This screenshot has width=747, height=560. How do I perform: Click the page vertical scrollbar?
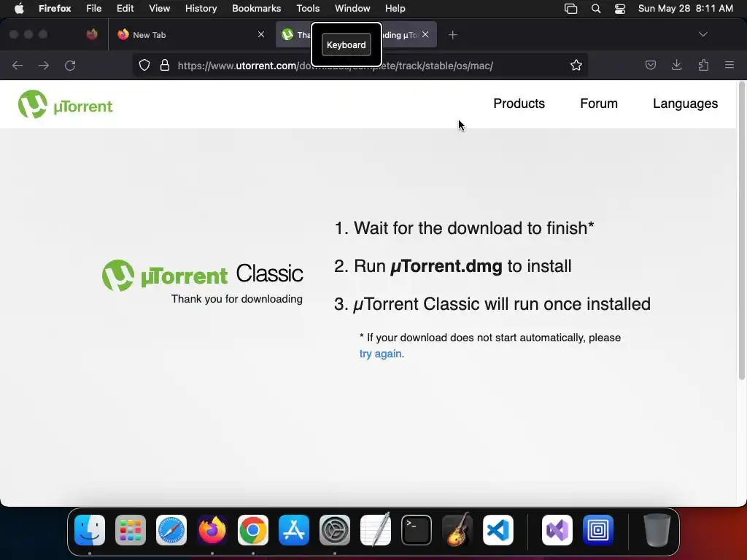pos(741,231)
